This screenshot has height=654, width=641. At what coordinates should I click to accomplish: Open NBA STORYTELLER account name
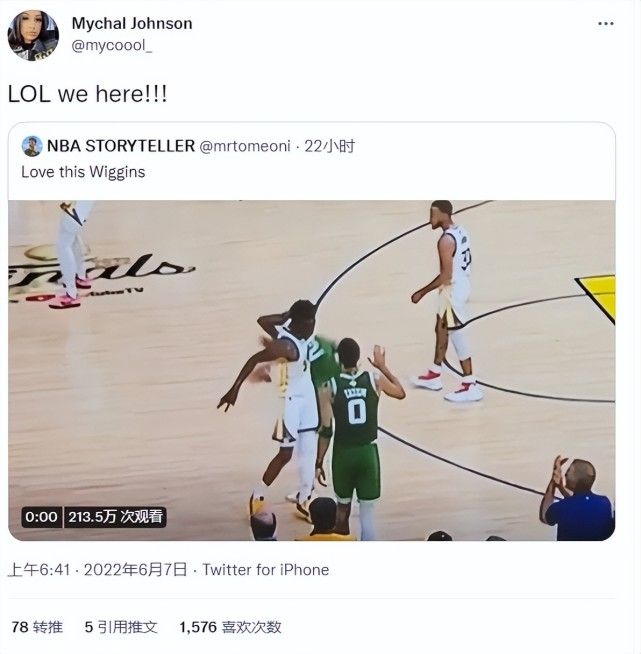click(121, 146)
